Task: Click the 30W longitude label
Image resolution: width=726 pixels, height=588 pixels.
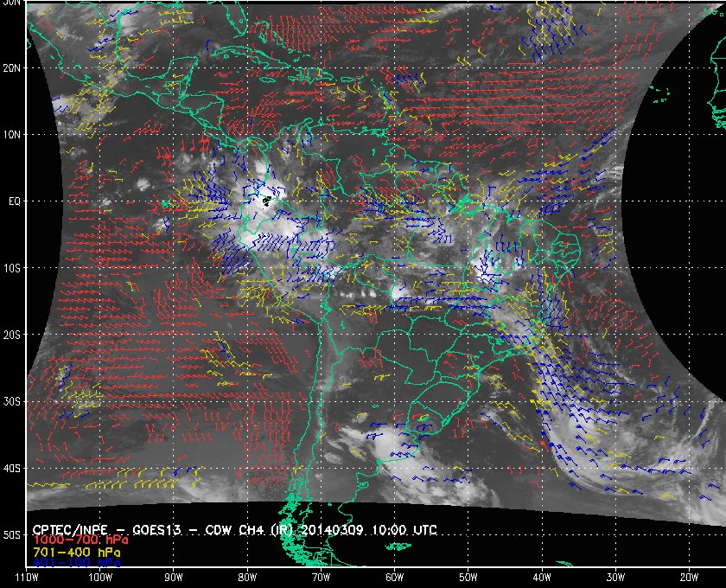Action: point(615,578)
